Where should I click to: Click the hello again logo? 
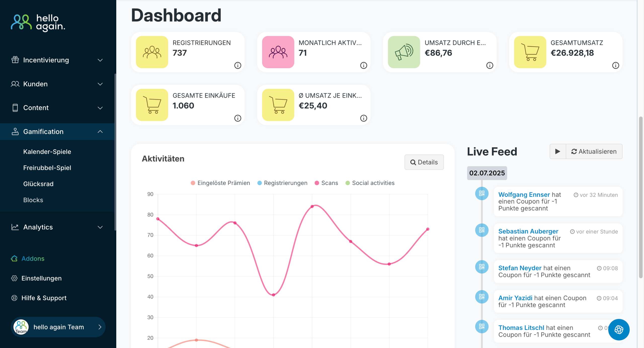tap(38, 23)
